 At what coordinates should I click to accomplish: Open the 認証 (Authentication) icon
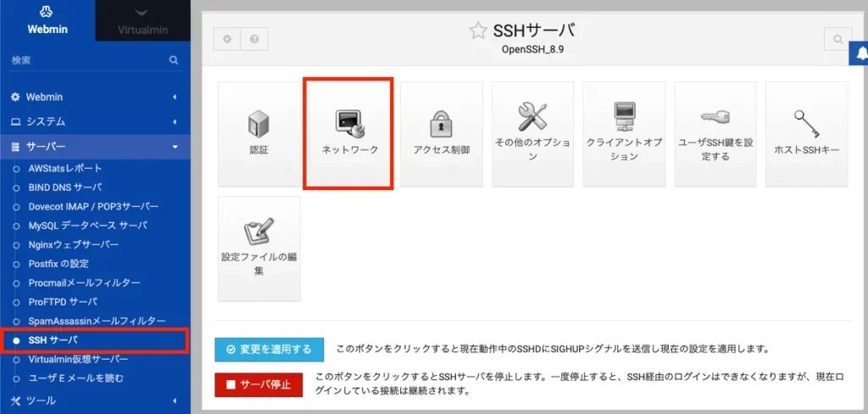[259, 133]
